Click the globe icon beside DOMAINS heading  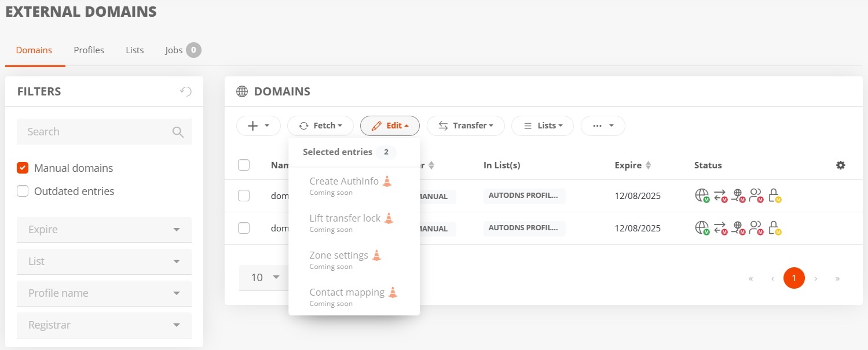(x=242, y=91)
